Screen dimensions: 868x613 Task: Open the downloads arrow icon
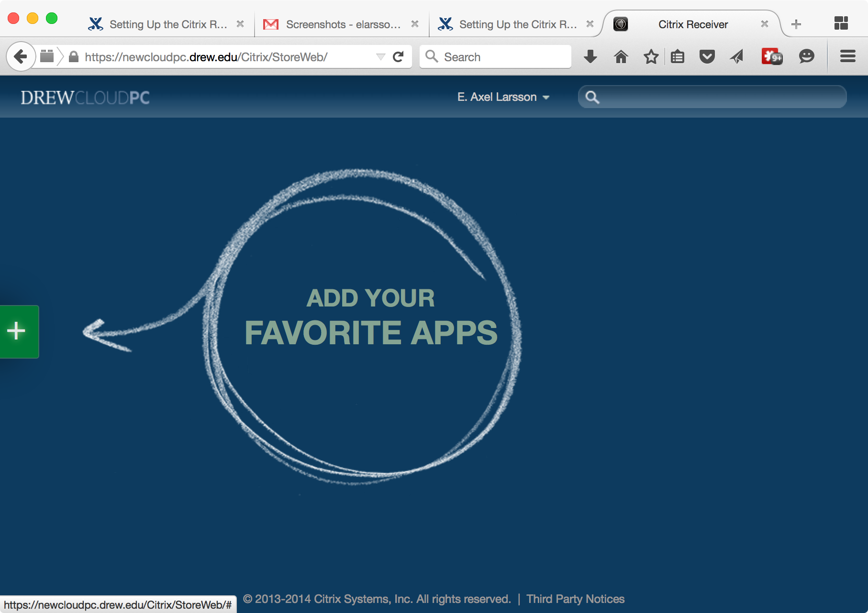click(x=590, y=57)
